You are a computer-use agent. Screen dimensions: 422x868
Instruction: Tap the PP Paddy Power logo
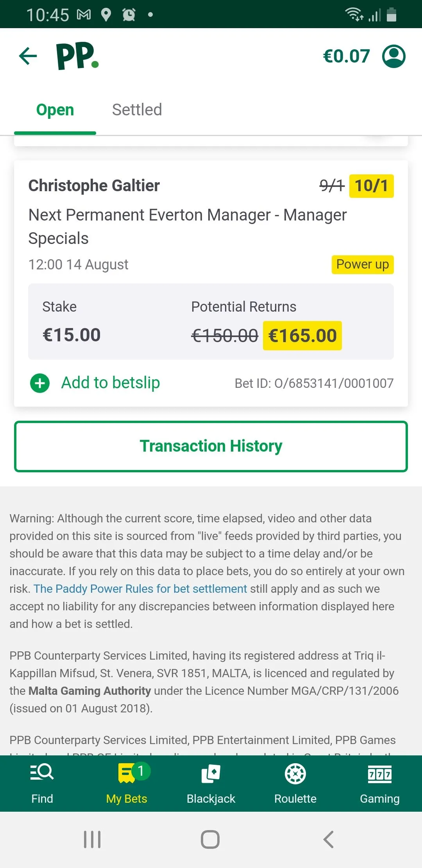point(77,56)
